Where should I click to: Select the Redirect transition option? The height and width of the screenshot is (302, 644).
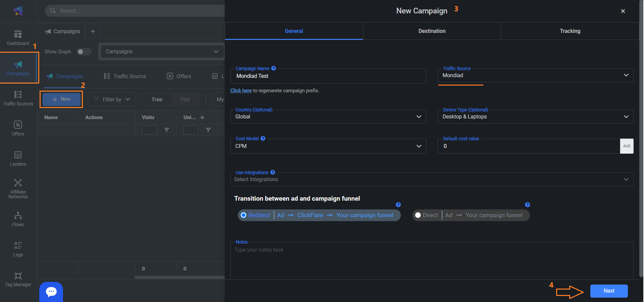244,215
